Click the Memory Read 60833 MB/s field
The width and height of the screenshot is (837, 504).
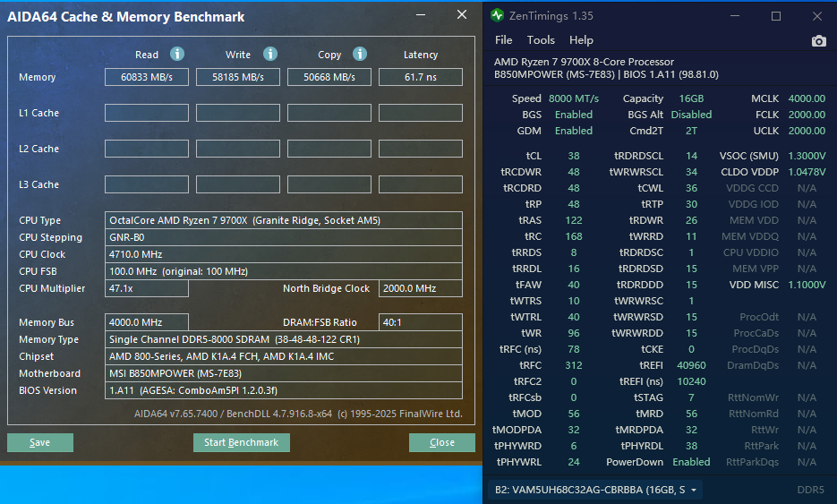147,77
